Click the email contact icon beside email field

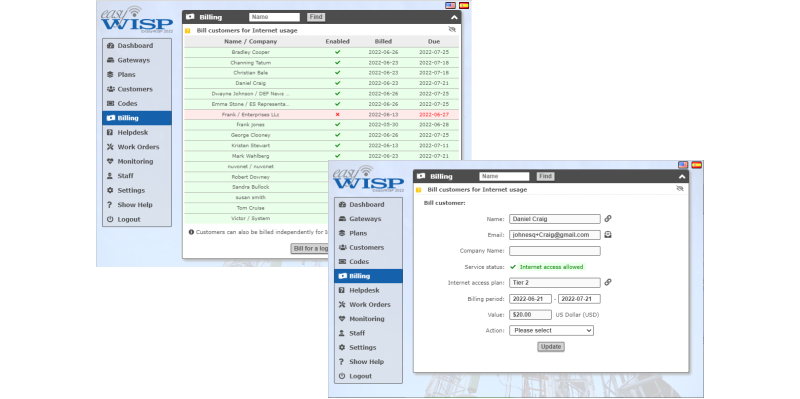tap(608, 235)
